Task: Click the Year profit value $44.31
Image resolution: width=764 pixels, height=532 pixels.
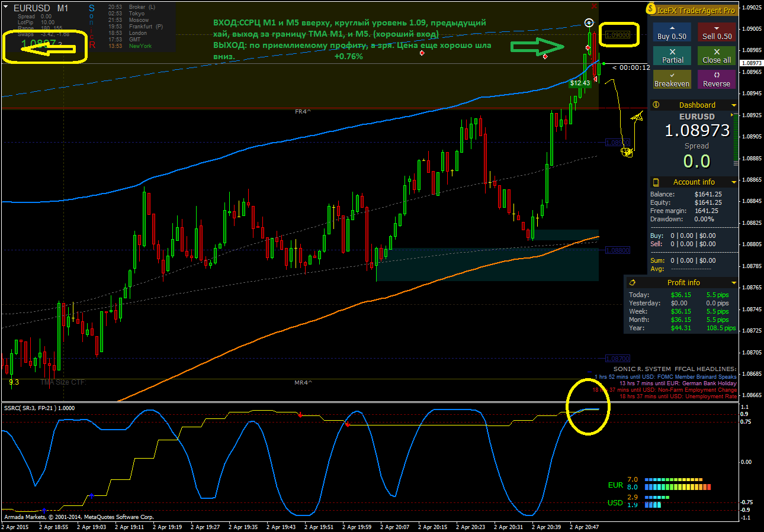Action: [x=681, y=328]
